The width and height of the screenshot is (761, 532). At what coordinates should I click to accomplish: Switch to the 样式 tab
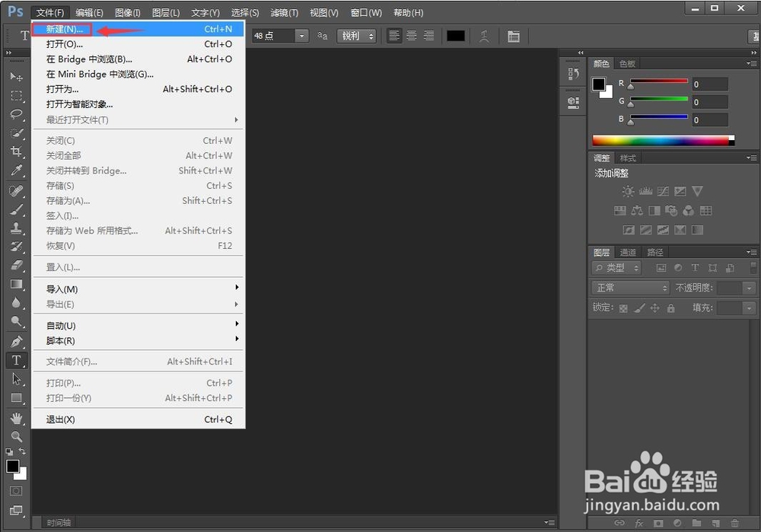[628, 158]
